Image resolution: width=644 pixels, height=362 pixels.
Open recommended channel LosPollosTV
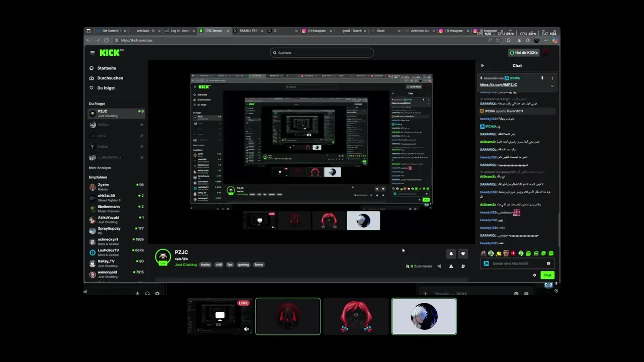coord(116,252)
